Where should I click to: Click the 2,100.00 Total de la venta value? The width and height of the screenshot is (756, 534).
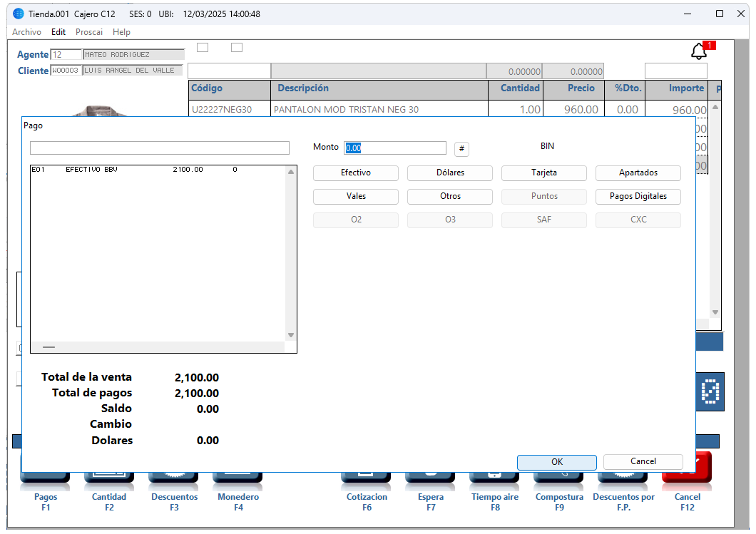coord(197,378)
